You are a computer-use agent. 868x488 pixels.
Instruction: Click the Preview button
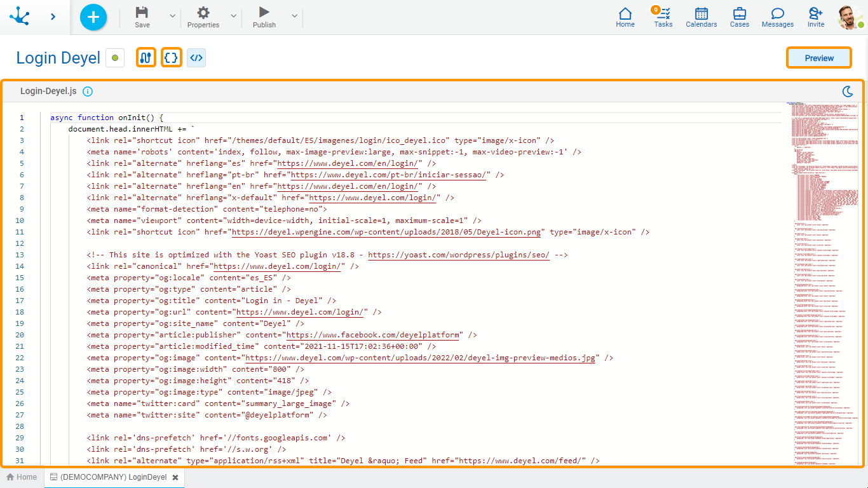click(x=819, y=58)
